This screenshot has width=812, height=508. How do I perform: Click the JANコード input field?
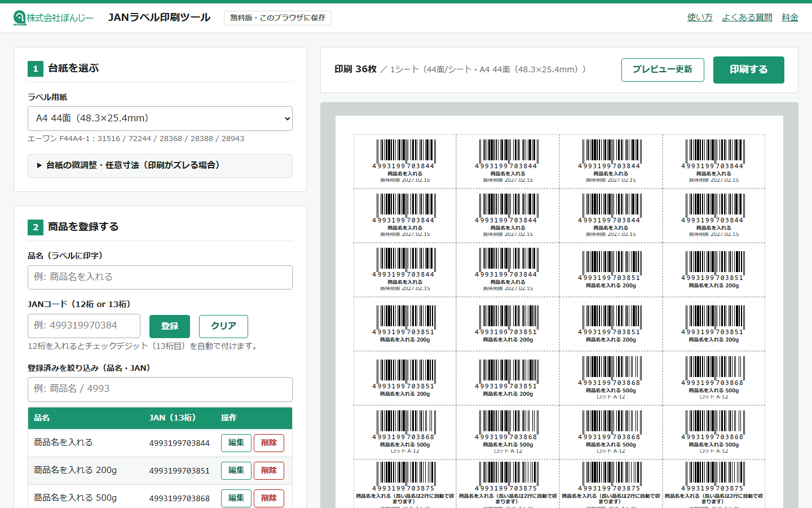[84, 326]
